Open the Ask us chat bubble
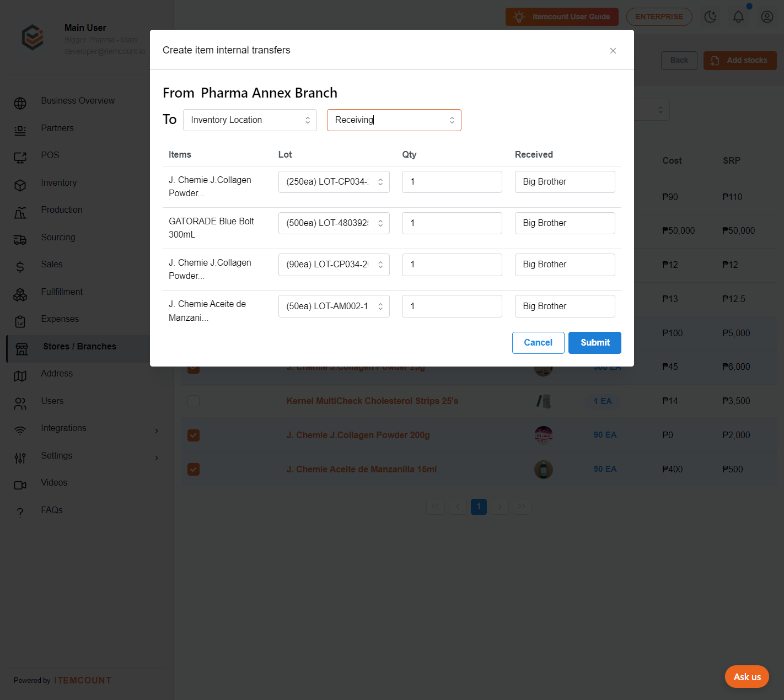This screenshot has height=700, width=784. click(x=747, y=677)
